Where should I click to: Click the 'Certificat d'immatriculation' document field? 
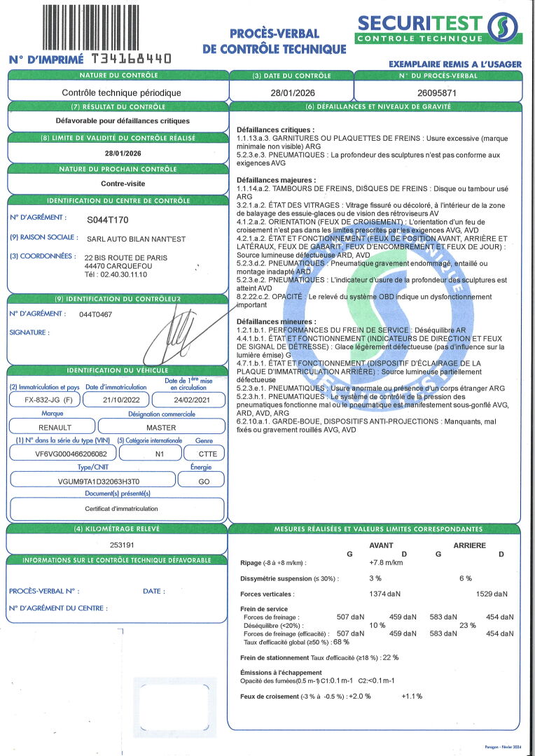[117, 509]
